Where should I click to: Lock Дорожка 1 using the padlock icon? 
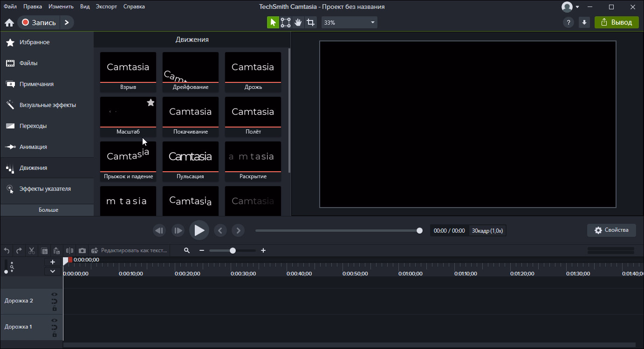point(55,335)
